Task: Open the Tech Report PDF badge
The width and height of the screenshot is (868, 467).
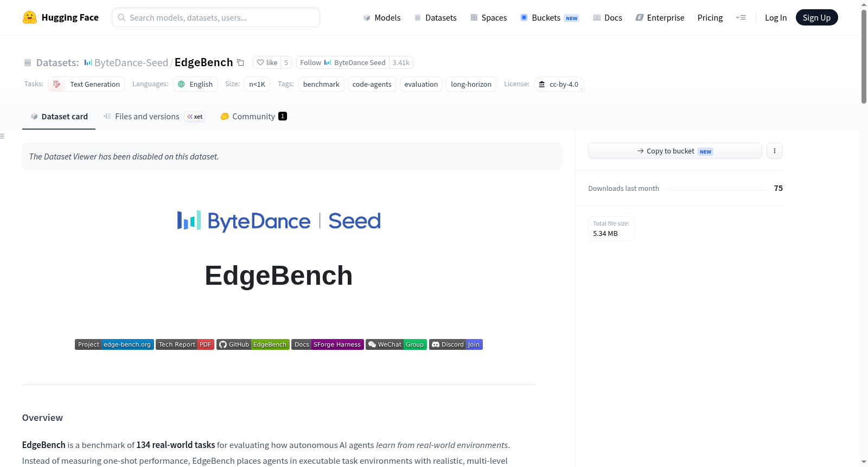Action: [185, 344]
